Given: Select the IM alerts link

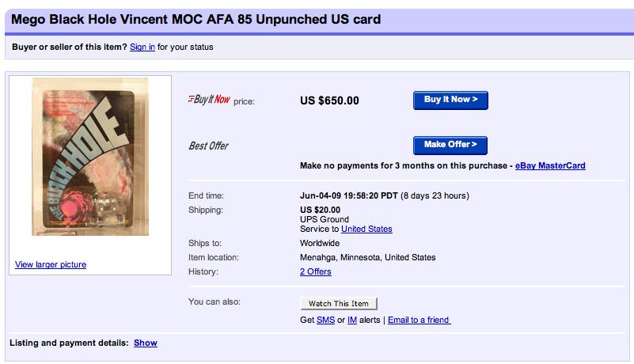Looking at the screenshot, I should 351,320.
